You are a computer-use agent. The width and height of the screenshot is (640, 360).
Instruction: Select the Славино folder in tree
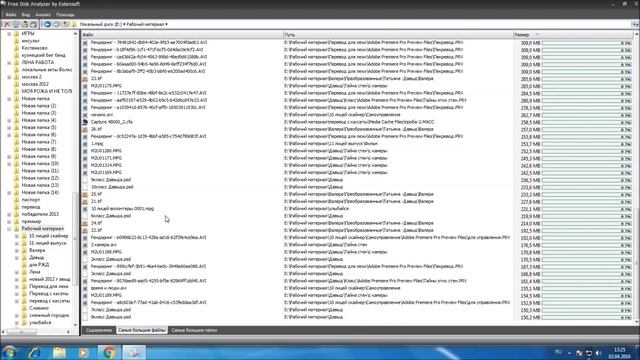click(x=39, y=308)
